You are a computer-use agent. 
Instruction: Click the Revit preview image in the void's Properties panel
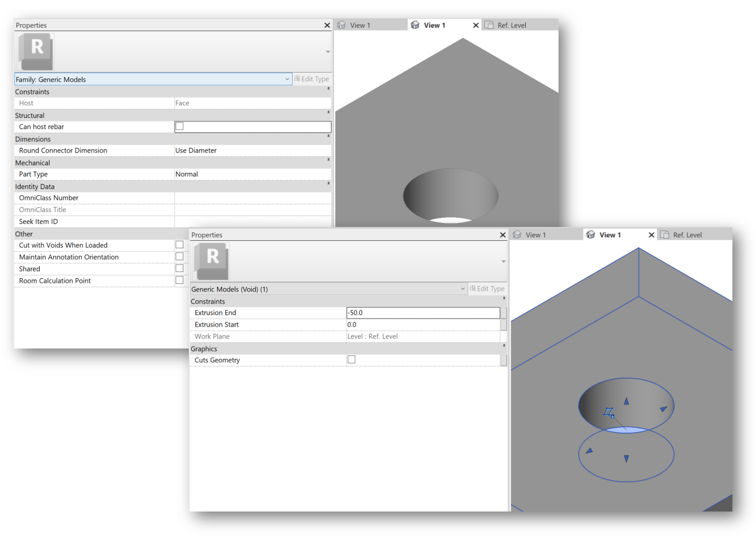[211, 261]
